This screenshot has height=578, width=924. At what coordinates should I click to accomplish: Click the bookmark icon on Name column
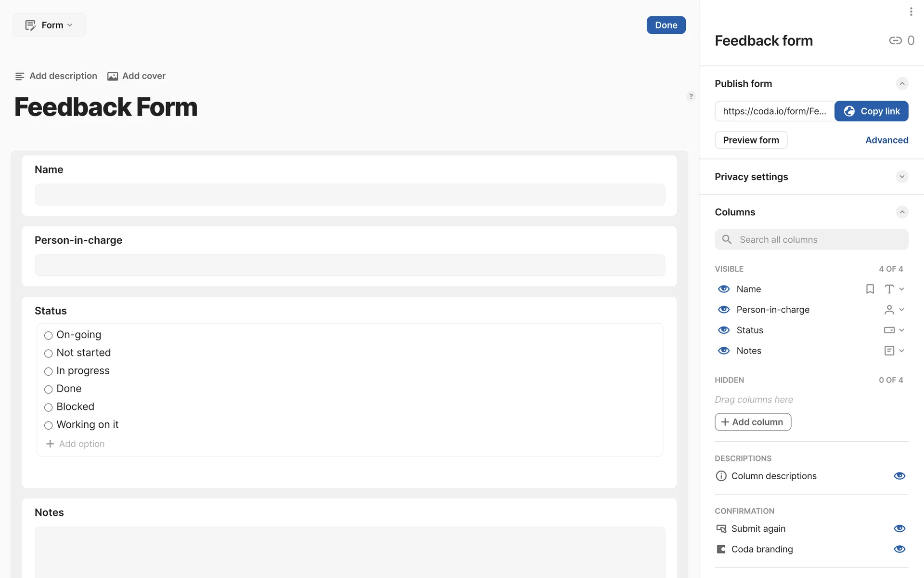[x=870, y=289]
